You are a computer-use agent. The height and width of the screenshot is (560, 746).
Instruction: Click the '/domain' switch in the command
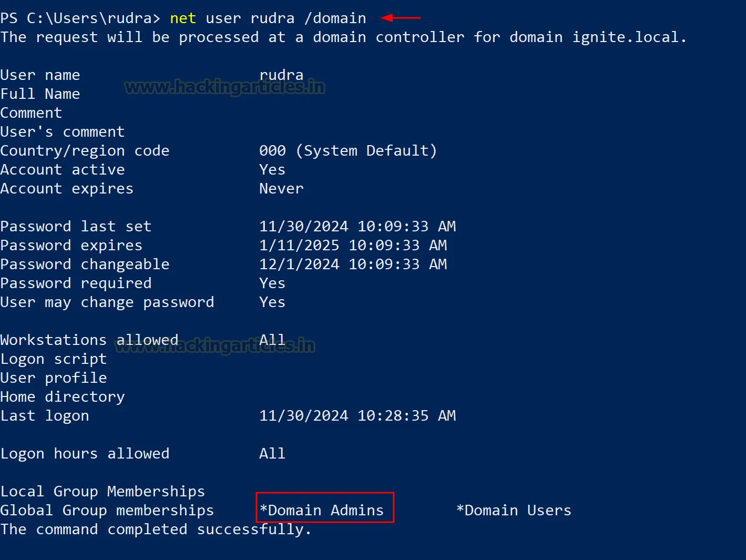click(335, 18)
